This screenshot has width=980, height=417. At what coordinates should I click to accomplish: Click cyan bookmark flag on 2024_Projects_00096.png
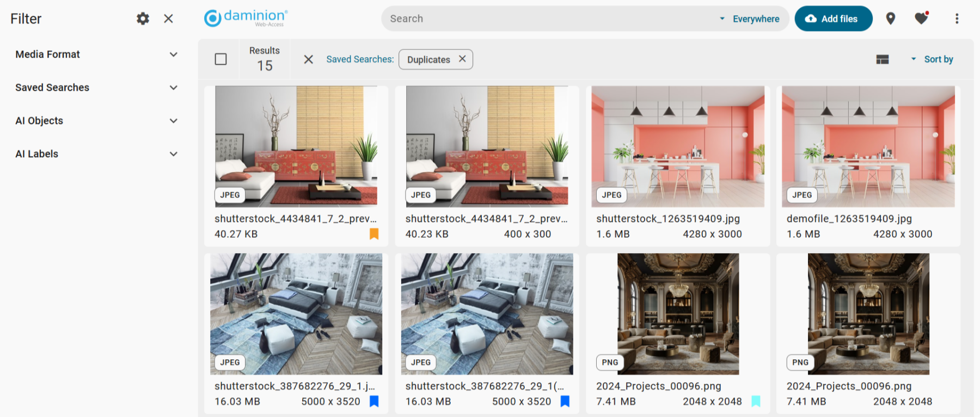[756, 401]
